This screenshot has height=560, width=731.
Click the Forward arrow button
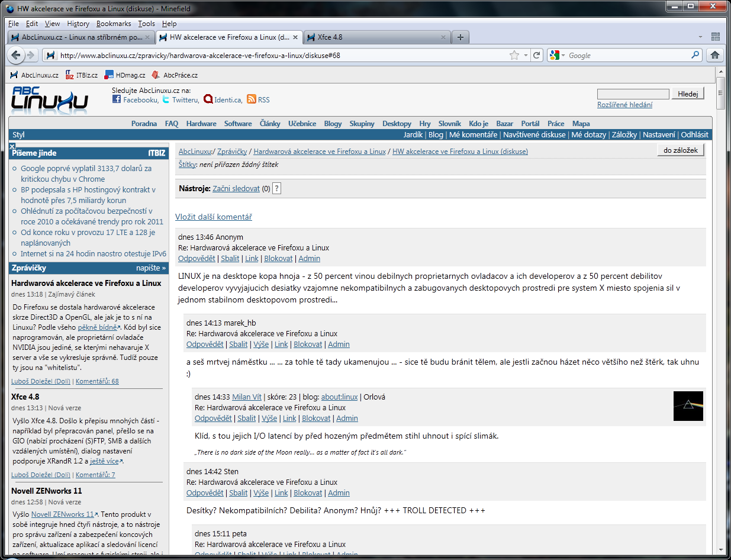point(31,55)
